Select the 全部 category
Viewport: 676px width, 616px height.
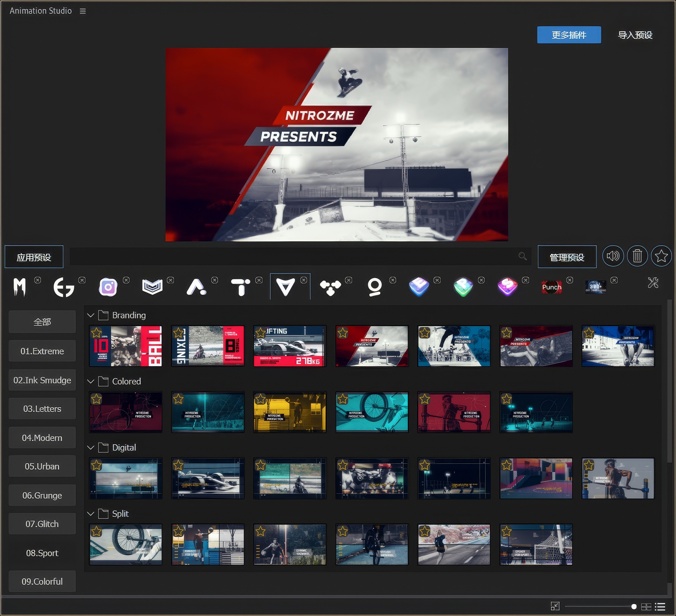coord(42,322)
